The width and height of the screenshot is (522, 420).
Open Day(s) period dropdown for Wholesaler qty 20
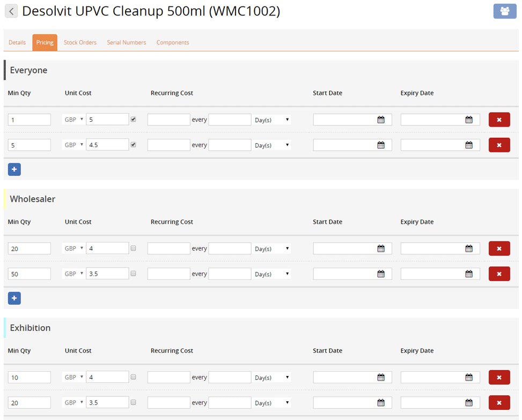tap(271, 248)
